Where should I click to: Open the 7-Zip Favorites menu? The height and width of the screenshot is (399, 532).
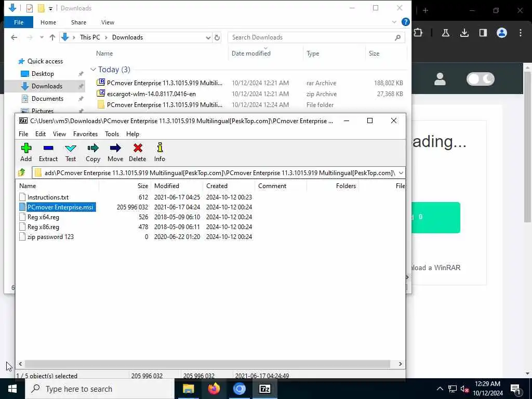tap(85, 134)
